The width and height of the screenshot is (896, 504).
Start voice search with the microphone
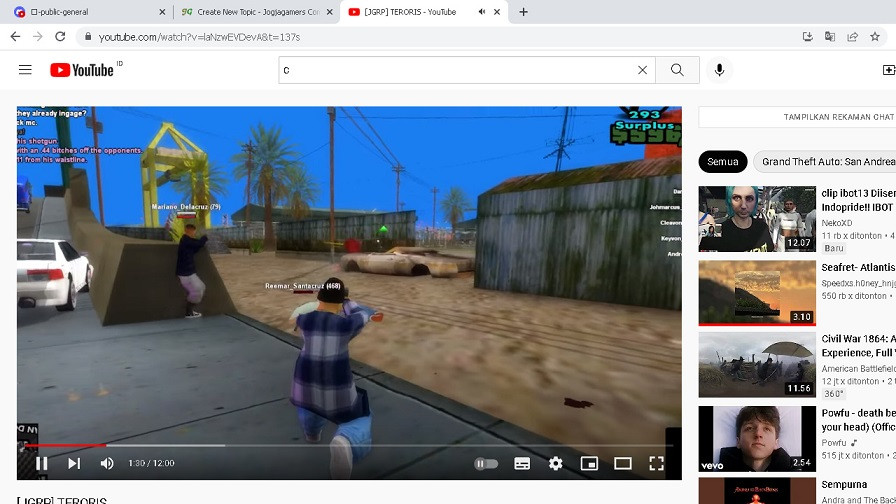pyautogui.click(x=719, y=70)
